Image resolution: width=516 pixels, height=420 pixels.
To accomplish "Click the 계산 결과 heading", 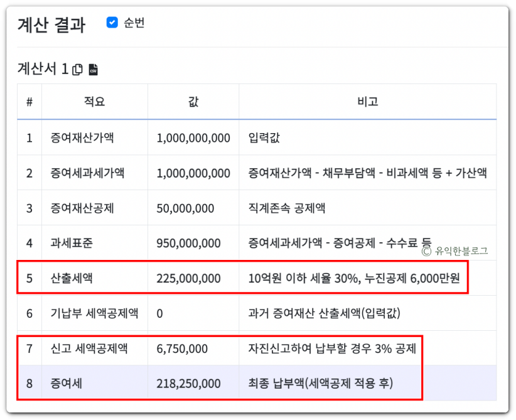I will click(51, 25).
